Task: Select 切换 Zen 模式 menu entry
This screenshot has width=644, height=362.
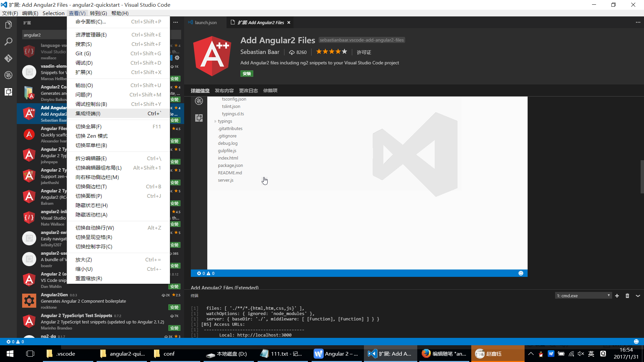Action: [x=118, y=136]
